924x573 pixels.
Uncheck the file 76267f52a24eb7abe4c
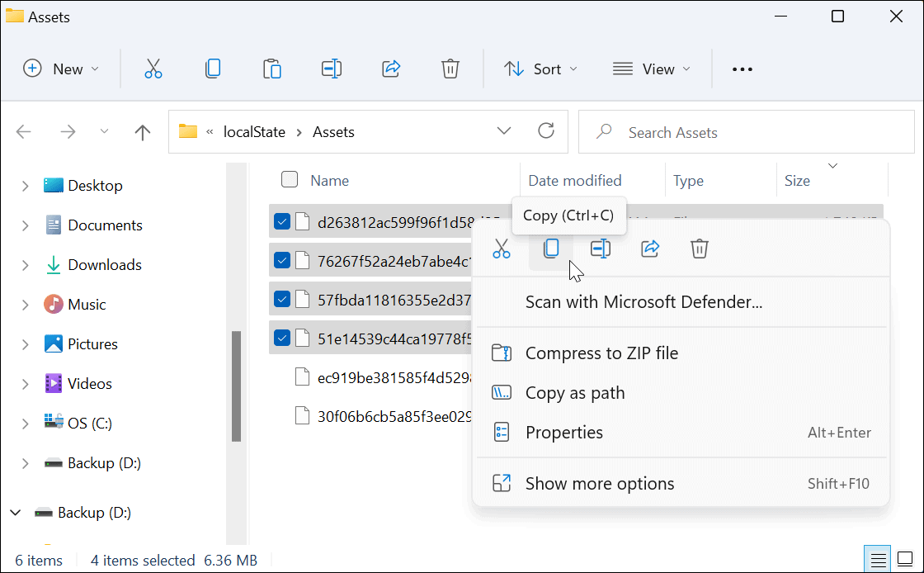coord(281,259)
